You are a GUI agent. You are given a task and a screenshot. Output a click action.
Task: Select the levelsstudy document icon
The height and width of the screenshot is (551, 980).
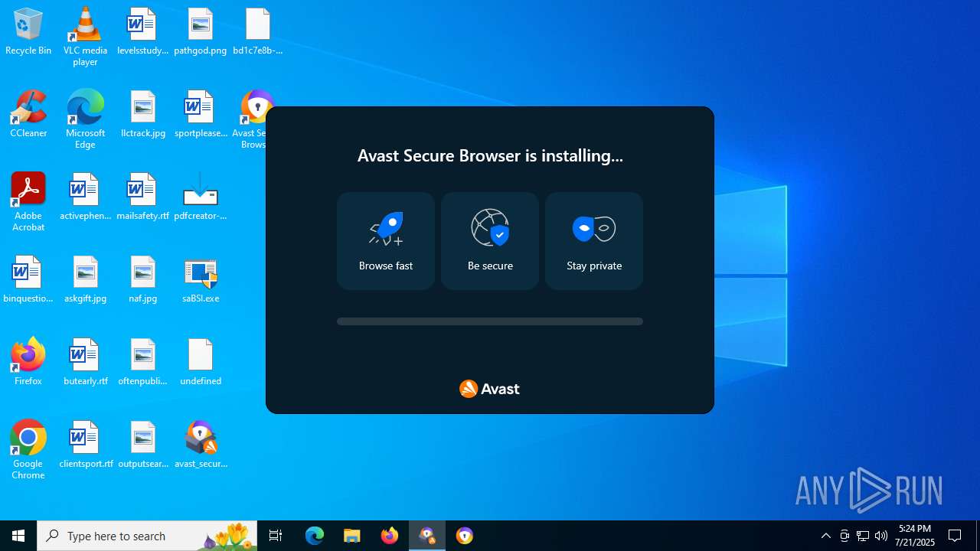click(x=142, y=32)
